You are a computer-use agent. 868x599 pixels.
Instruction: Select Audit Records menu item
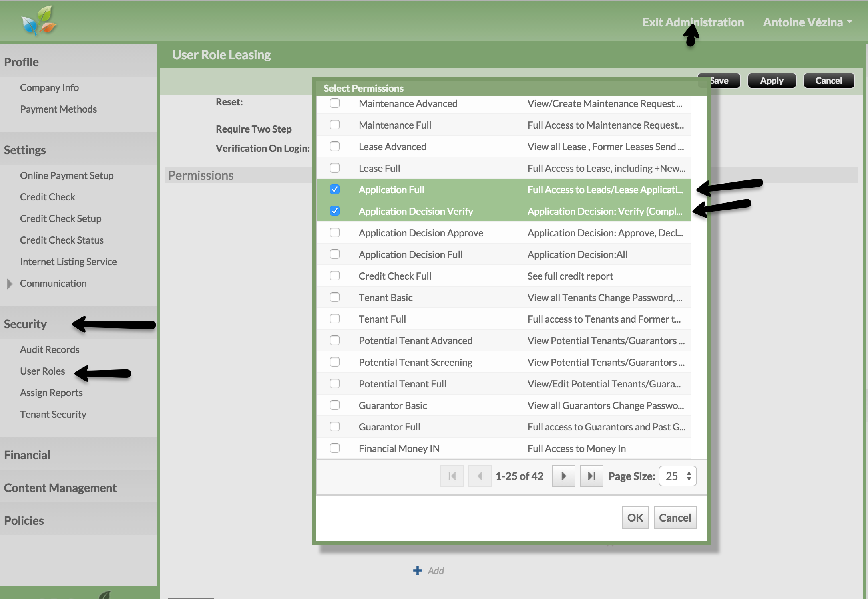[x=50, y=349]
